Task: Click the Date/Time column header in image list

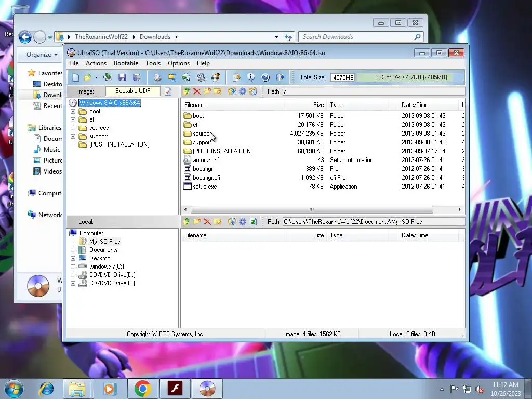Action: tap(428, 105)
